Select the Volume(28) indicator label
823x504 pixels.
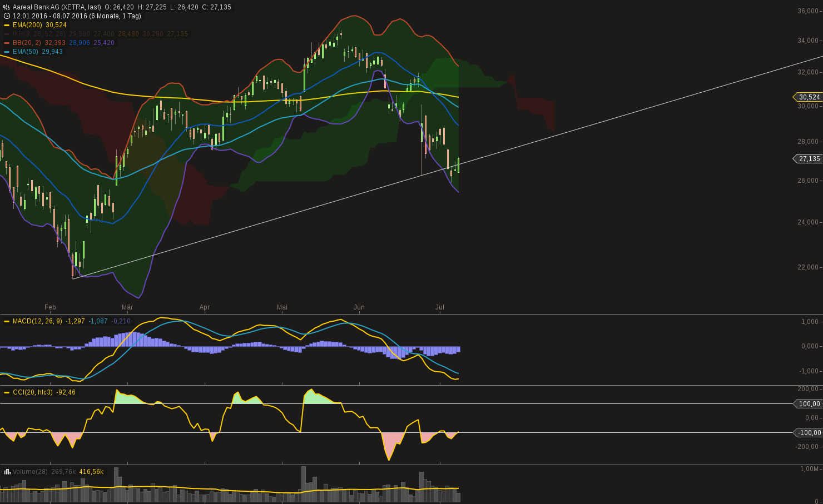(x=31, y=472)
